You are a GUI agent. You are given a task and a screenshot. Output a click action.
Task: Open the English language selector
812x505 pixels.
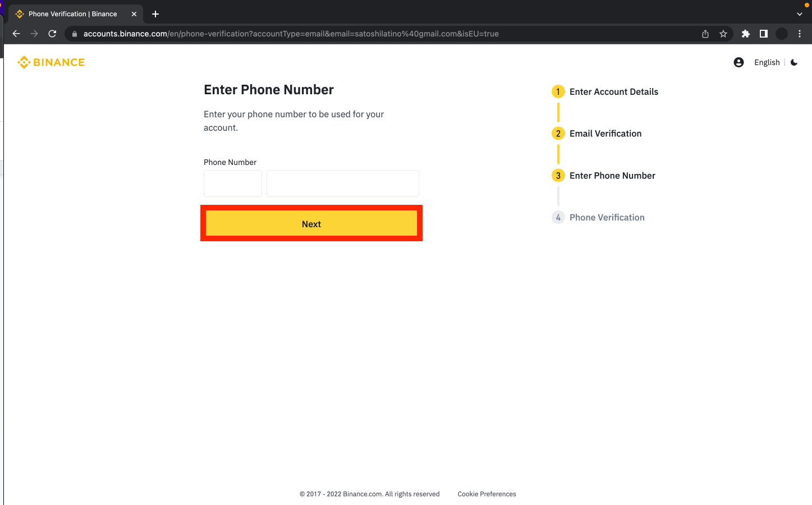pyautogui.click(x=767, y=62)
